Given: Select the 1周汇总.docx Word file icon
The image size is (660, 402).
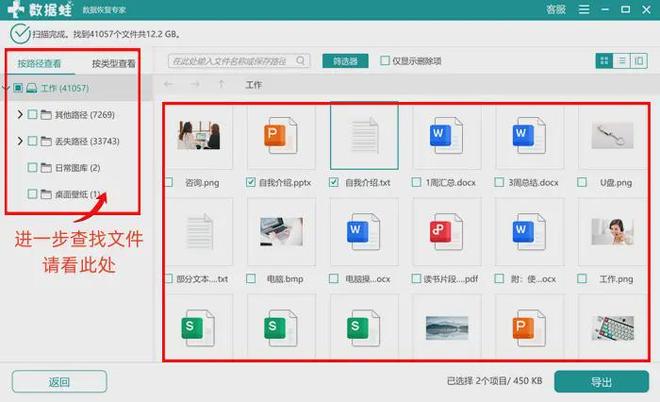Looking at the screenshot, I should click(x=439, y=137).
